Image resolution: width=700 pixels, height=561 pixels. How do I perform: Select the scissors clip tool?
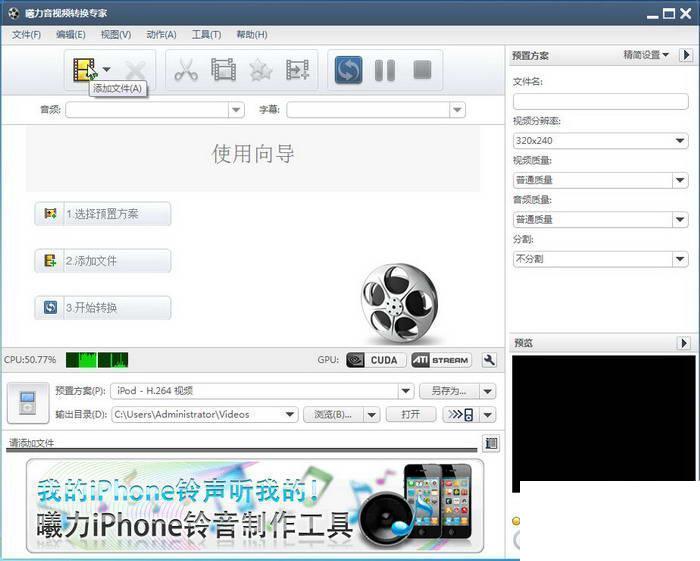click(x=186, y=70)
